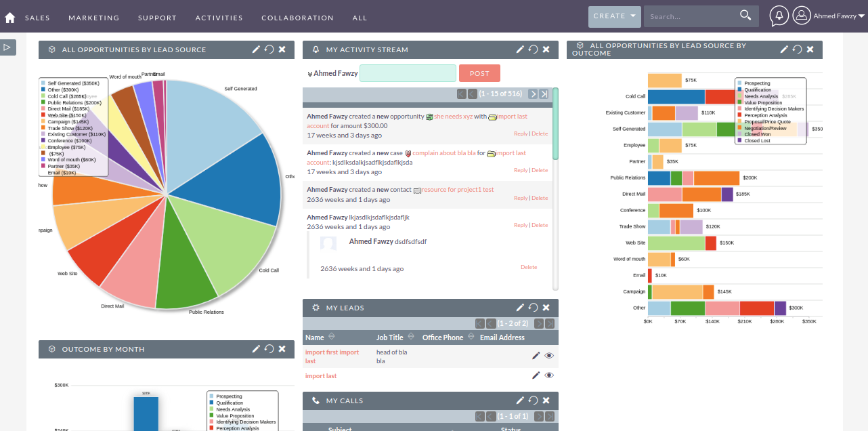
Task: Open the Activities menu
Action: [219, 18]
